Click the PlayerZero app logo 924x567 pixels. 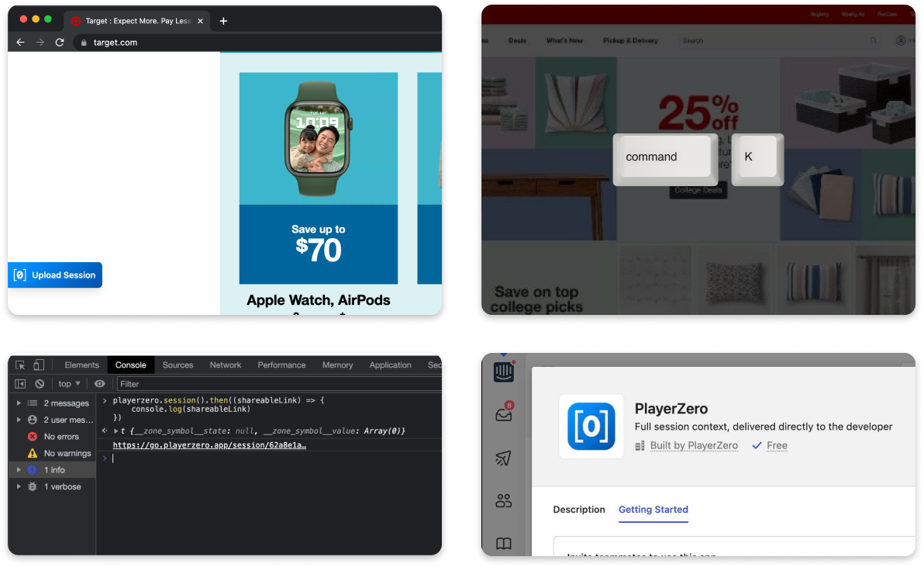coord(591,426)
